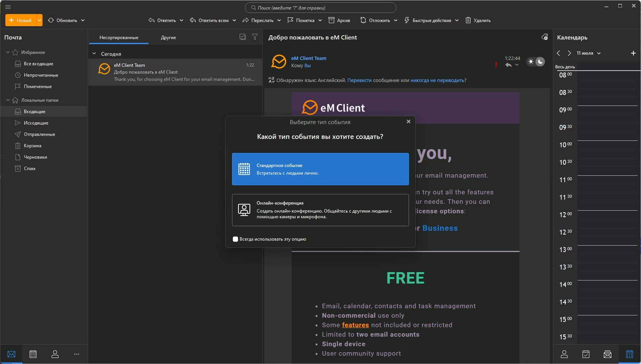Switch to the Другие tab
This screenshot has width=641, height=364.
pyautogui.click(x=168, y=38)
